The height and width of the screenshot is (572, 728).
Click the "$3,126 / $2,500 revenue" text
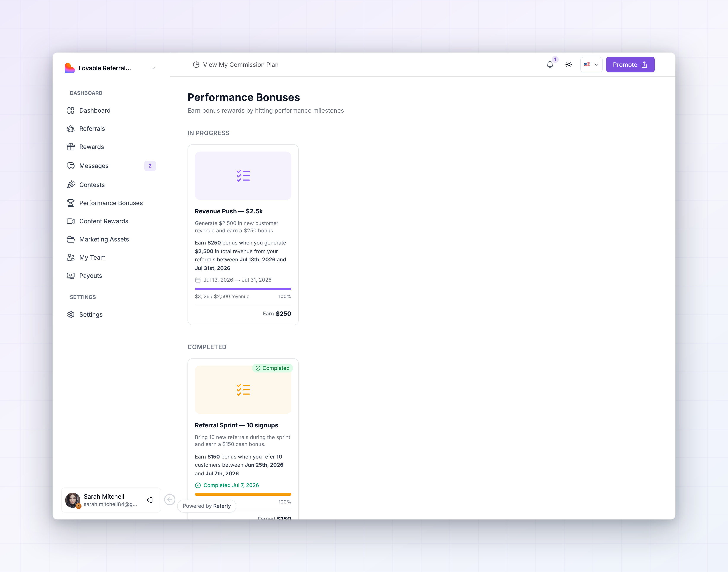point(222,296)
